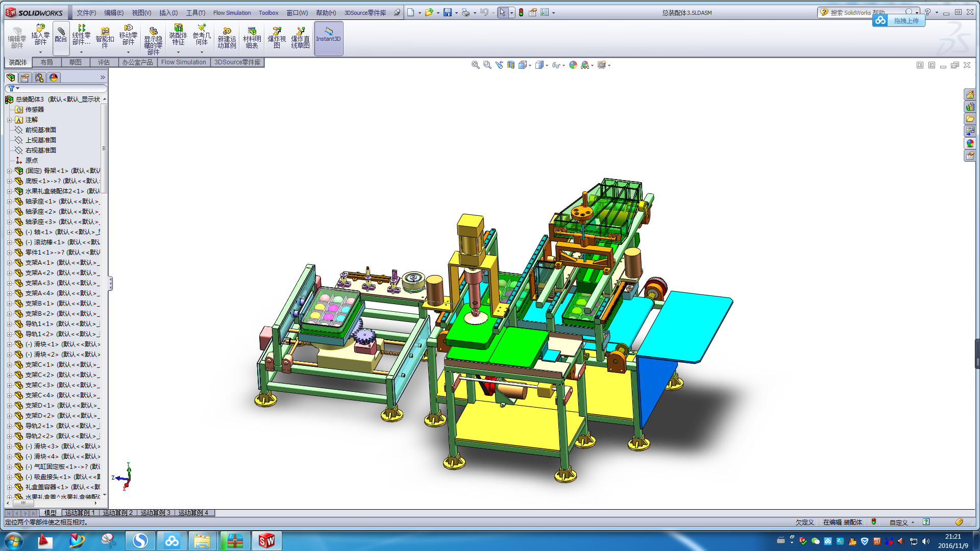Image resolution: width=980 pixels, height=551 pixels.
Task: Click the 拖拽上传 upload button
Action: 905,21
